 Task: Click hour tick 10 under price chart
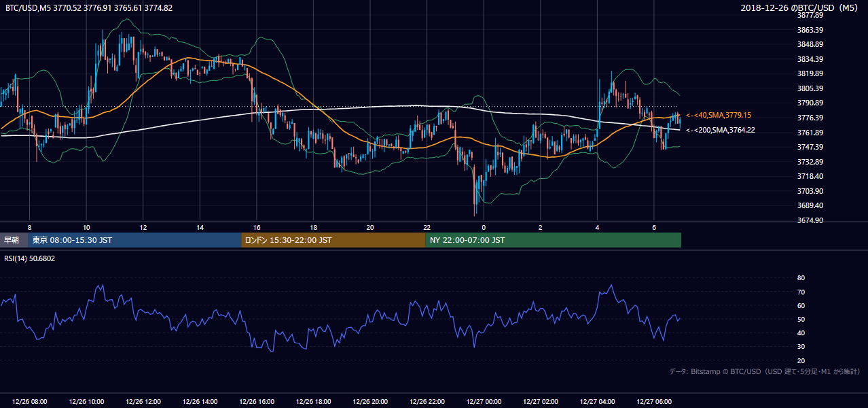(x=86, y=227)
